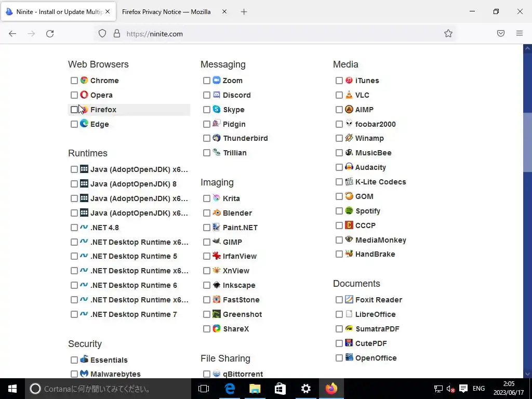This screenshot has width=532, height=399.
Task: Open the muted volume tray icon
Action: (x=450, y=389)
